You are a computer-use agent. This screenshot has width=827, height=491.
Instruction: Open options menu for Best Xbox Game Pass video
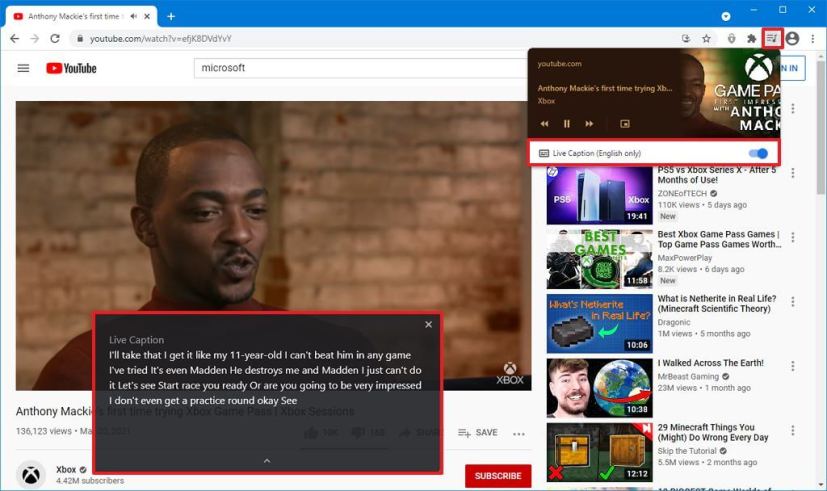pyautogui.click(x=793, y=237)
